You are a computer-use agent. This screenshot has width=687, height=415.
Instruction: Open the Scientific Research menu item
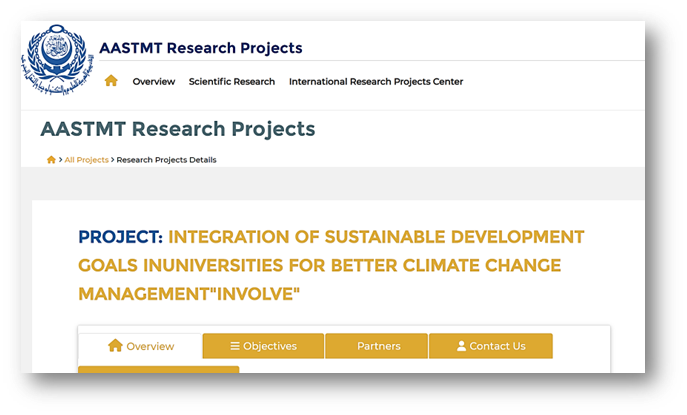pyautogui.click(x=231, y=82)
